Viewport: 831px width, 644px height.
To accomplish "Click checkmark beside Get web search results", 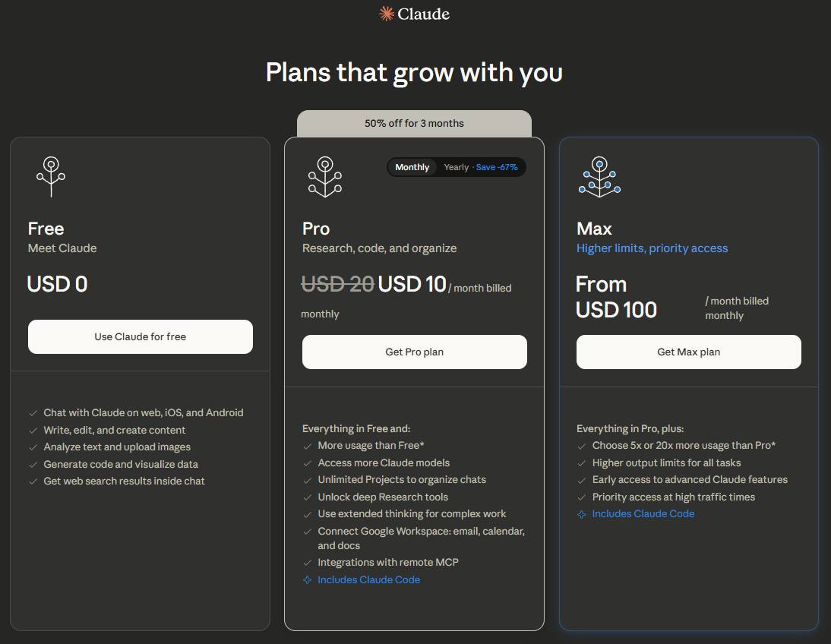I will (33, 481).
